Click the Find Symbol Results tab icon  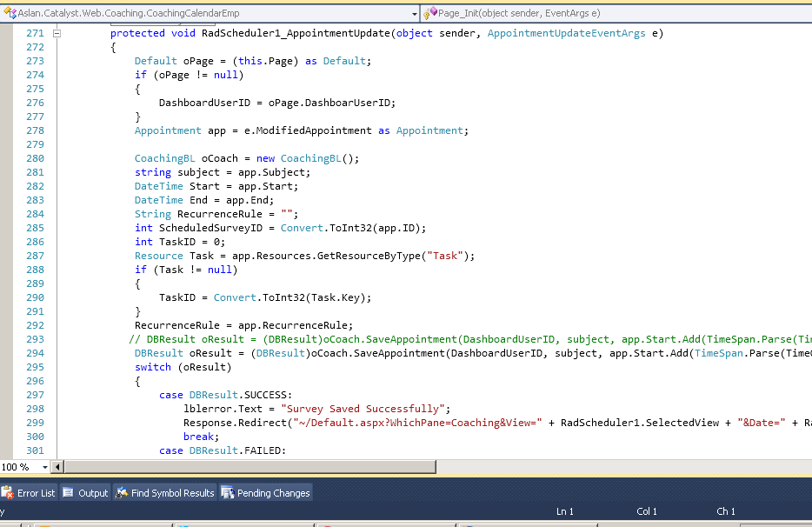pos(121,493)
